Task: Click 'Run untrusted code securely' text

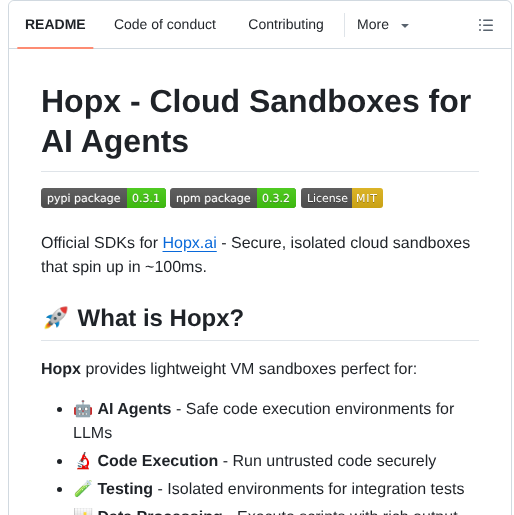Action: [334, 461]
